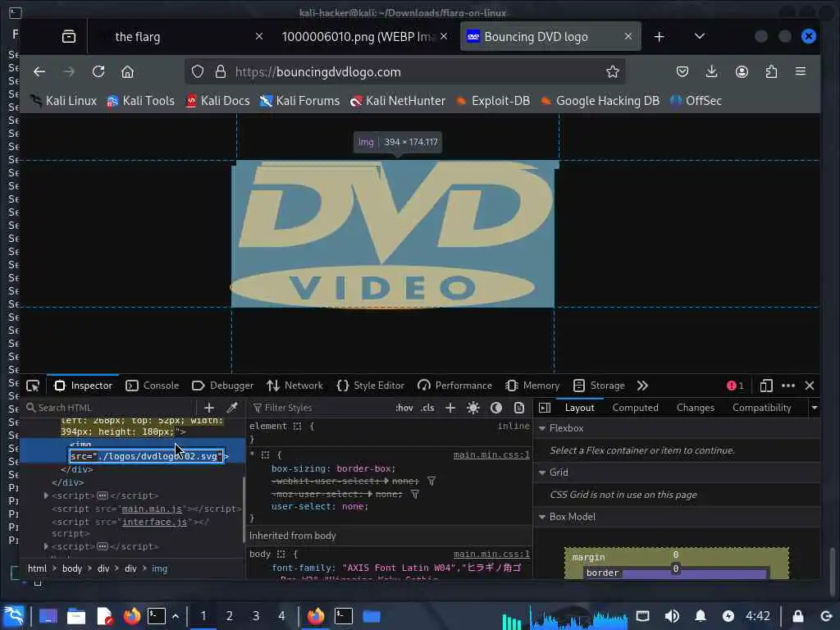Open the Downloads panel

tap(711, 72)
